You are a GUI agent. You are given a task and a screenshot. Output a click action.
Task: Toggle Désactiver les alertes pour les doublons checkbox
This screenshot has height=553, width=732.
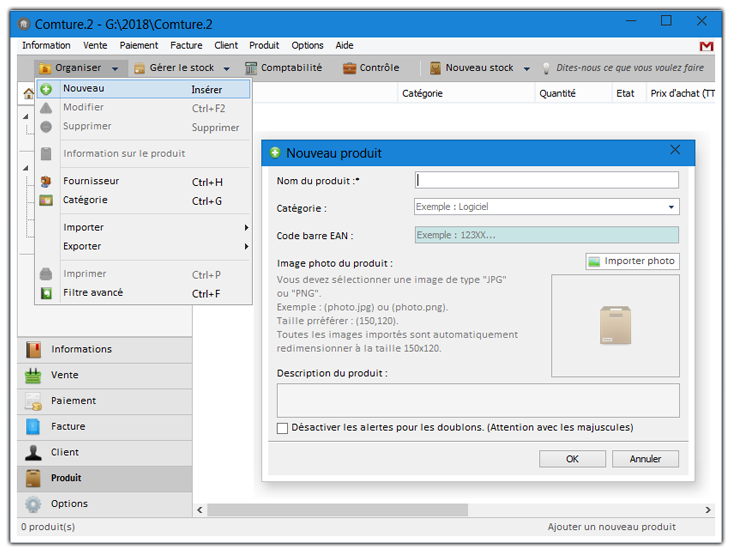pos(283,428)
